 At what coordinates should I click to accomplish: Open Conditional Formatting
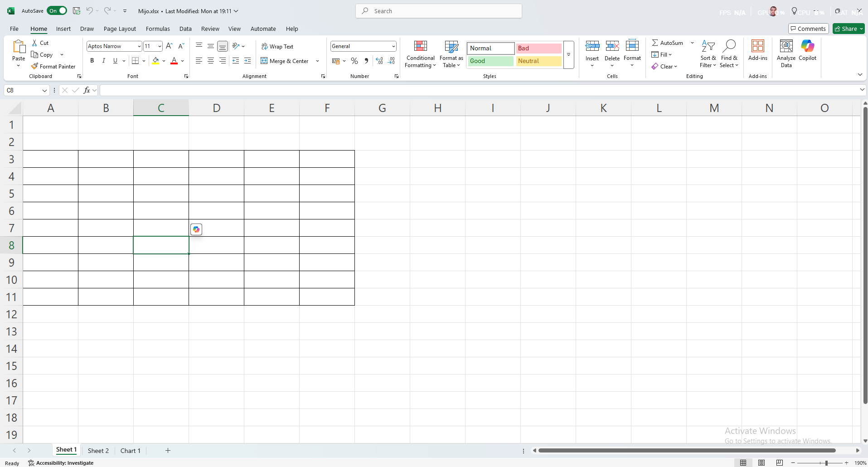[420, 54]
